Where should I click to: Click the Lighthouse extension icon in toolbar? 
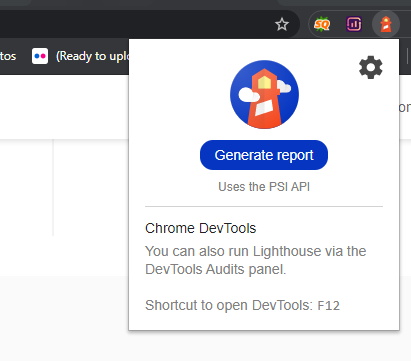386,24
